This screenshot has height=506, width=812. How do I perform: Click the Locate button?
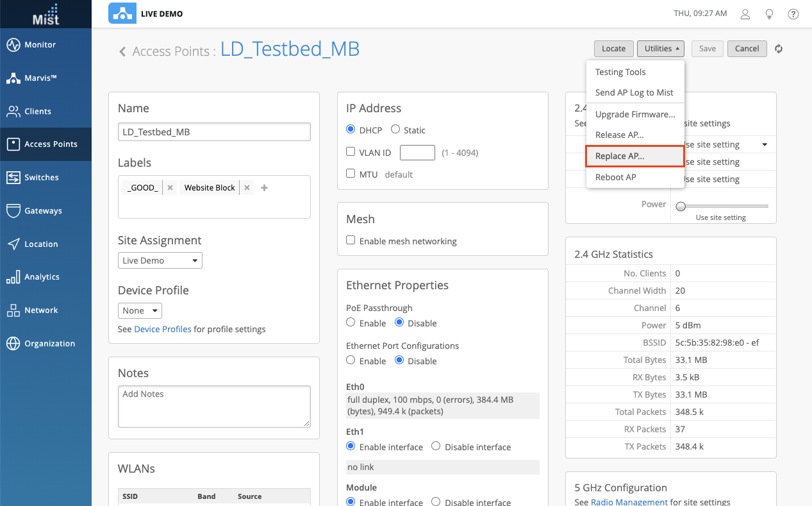click(613, 49)
